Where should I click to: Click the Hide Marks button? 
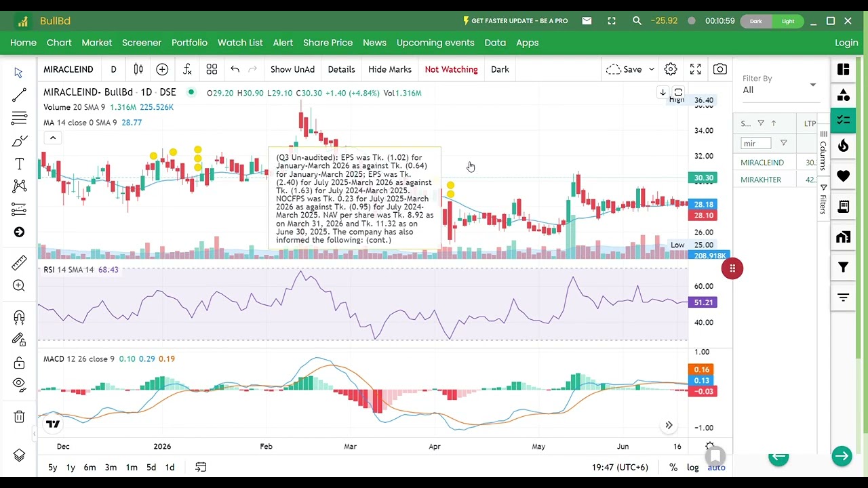point(390,69)
